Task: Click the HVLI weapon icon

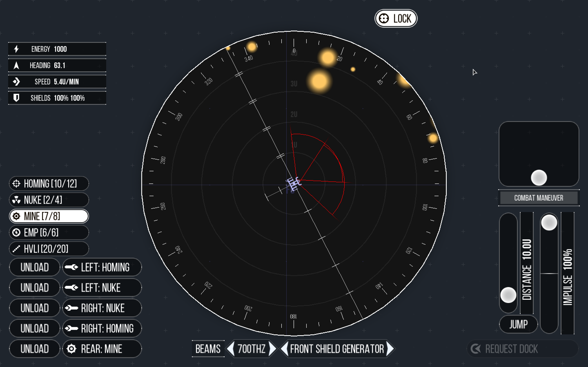Action: point(16,249)
